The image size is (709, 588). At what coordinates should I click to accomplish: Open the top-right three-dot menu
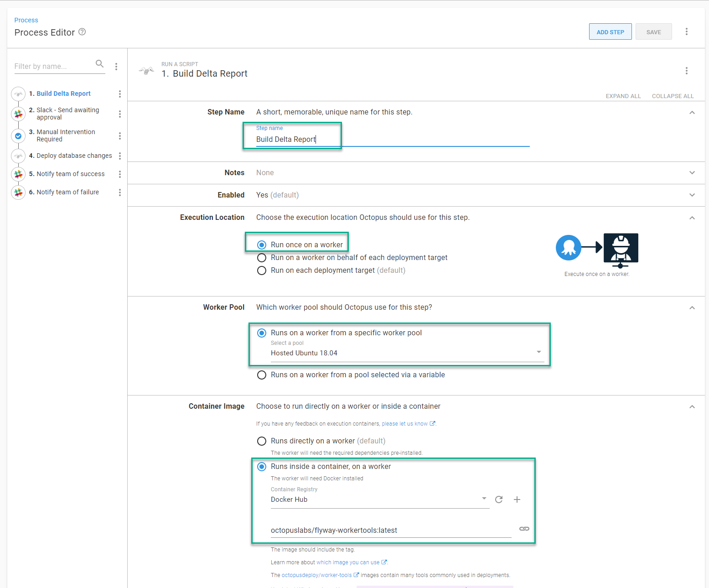(x=687, y=31)
